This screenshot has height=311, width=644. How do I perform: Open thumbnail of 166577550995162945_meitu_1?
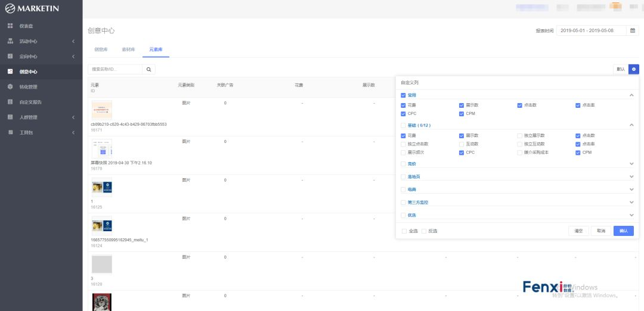[101, 226]
